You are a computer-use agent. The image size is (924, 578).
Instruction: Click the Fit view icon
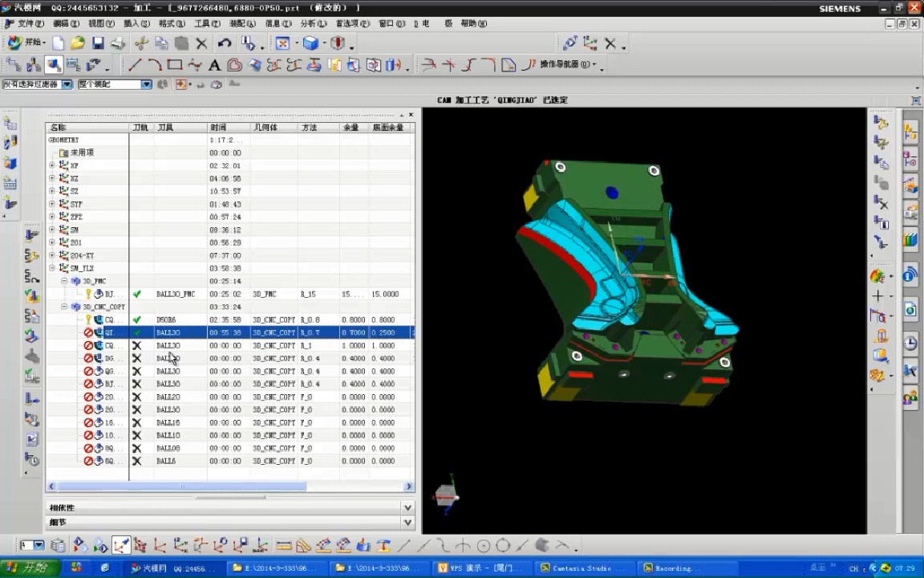tap(283, 43)
